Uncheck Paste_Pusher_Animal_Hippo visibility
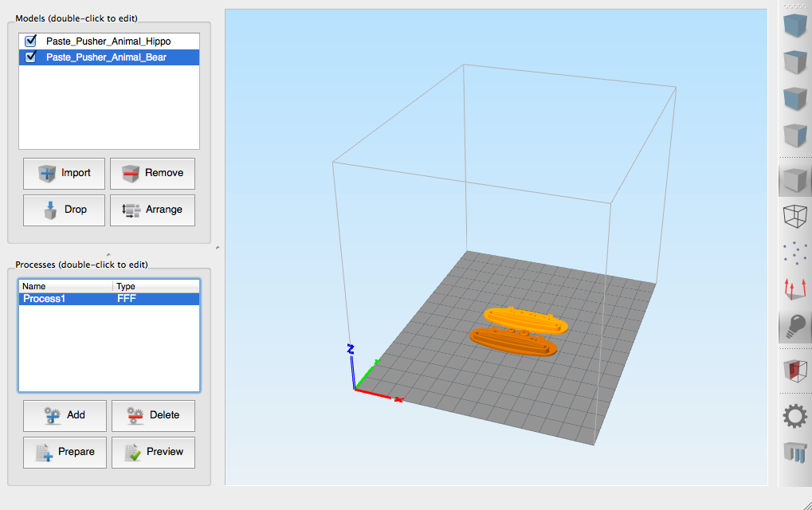The image size is (812, 510). click(x=29, y=41)
